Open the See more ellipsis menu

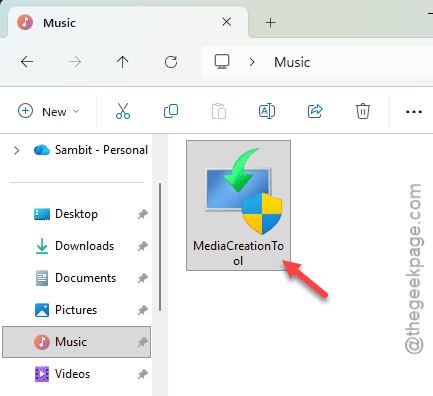[414, 112]
